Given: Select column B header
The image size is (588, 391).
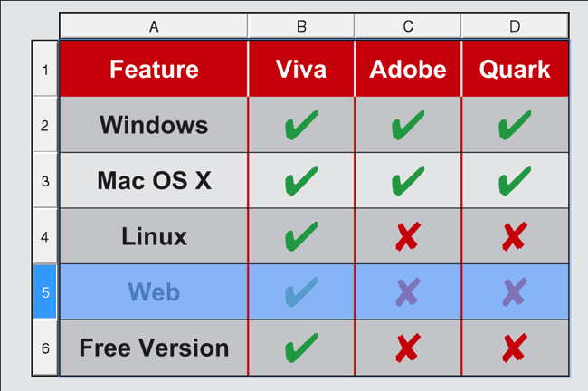Looking at the screenshot, I should (301, 26).
